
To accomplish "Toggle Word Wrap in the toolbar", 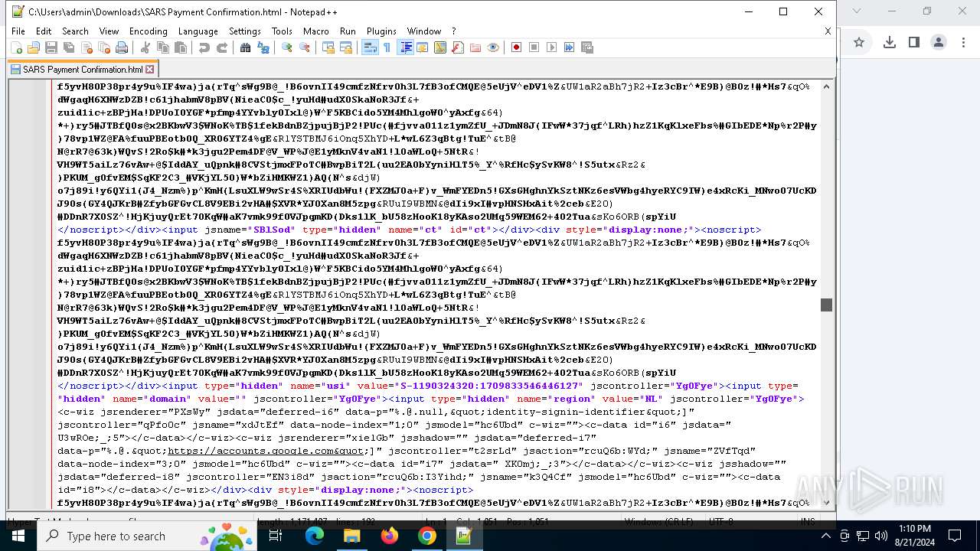I will click(x=370, y=47).
